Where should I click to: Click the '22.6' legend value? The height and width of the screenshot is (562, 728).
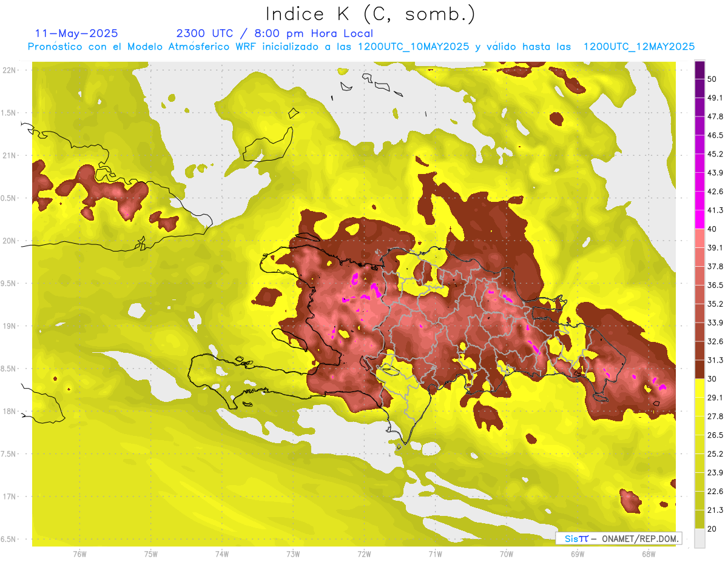click(x=715, y=491)
